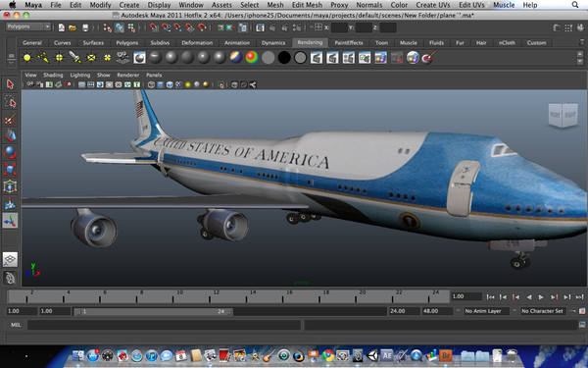Viewport: 588px width, 368px height.
Task: Go to end of playback range
Action: point(579,297)
